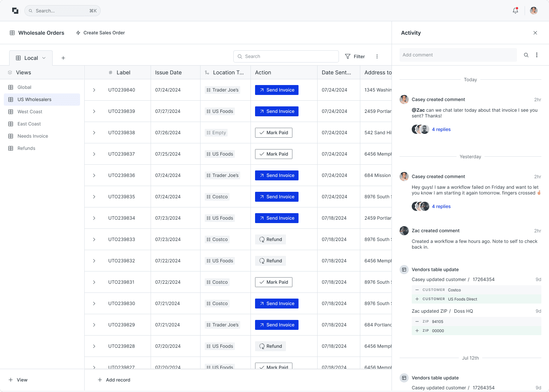Mark UTO239837 as paid
Image resolution: width=549 pixels, height=392 pixels.
[x=274, y=154]
